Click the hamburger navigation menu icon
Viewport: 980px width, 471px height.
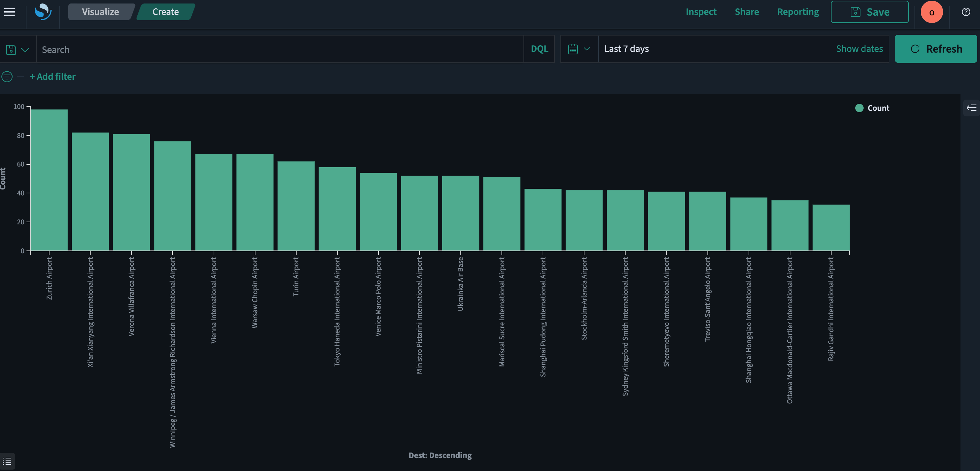point(9,12)
